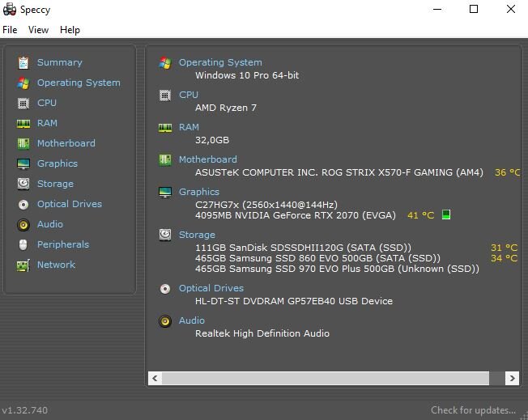Viewport: 528px width, 420px height.
Task: Click the CPU chip icon in sidebar
Action: pyautogui.click(x=23, y=103)
